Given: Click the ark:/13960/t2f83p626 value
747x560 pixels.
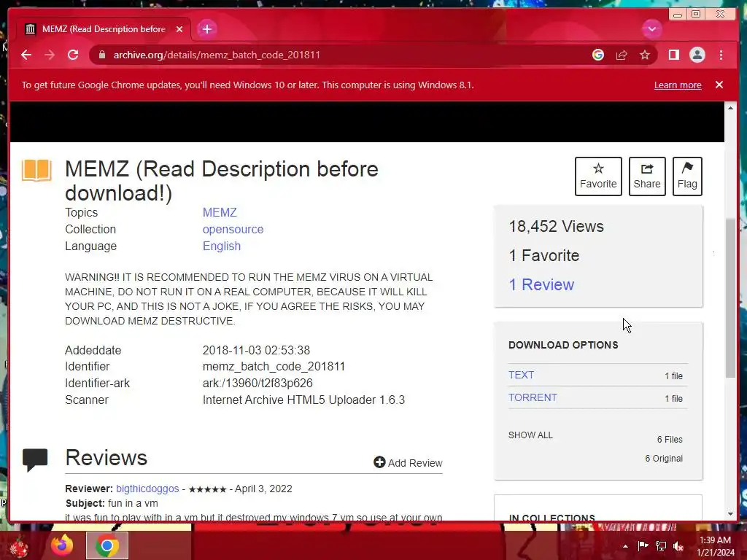Looking at the screenshot, I should pos(258,384).
